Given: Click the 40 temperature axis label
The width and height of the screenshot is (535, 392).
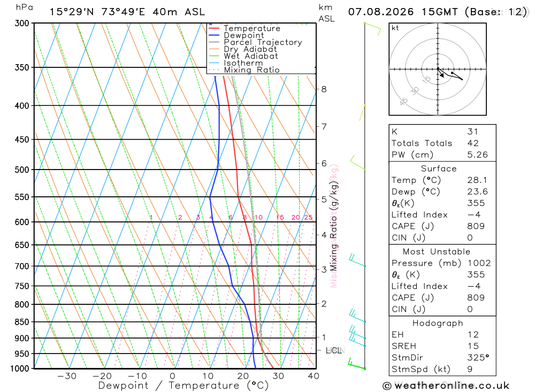Looking at the screenshot, I should coord(314,376).
